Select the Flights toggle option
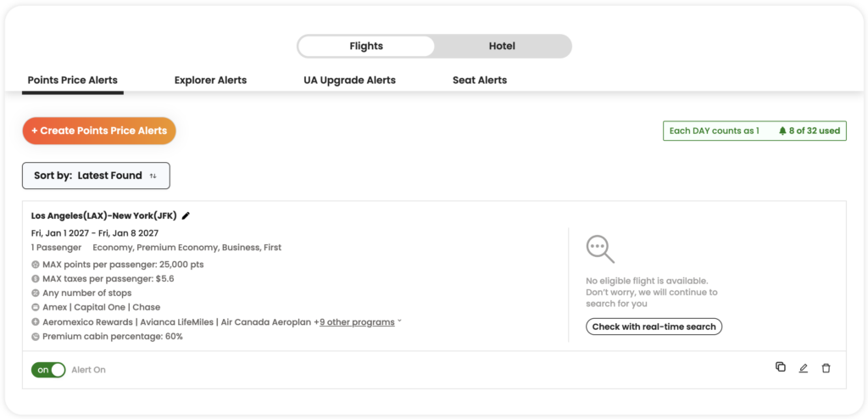The height and width of the screenshot is (419, 868). [366, 47]
